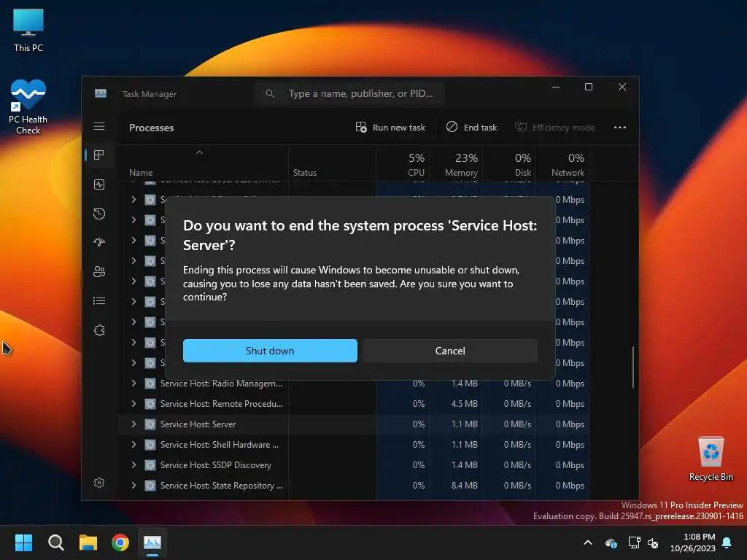Click Run new task

click(x=390, y=127)
